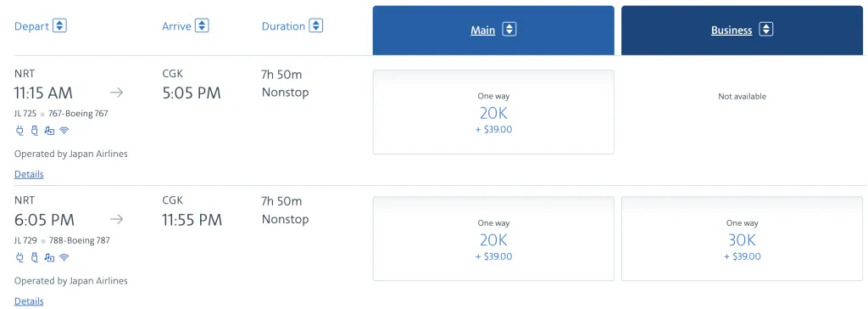Click the Wi-Fi icon for JL 725
The image size is (868, 309).
[64, 131]
